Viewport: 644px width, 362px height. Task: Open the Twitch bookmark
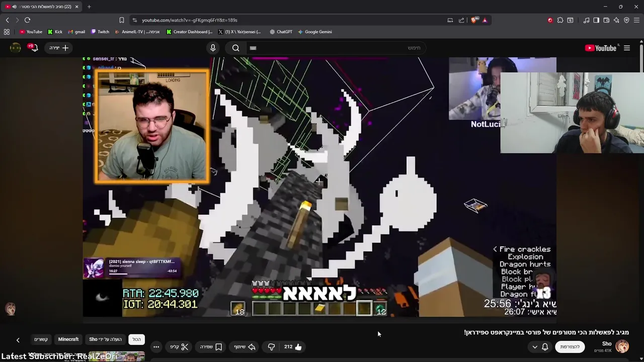pos(100,32)
